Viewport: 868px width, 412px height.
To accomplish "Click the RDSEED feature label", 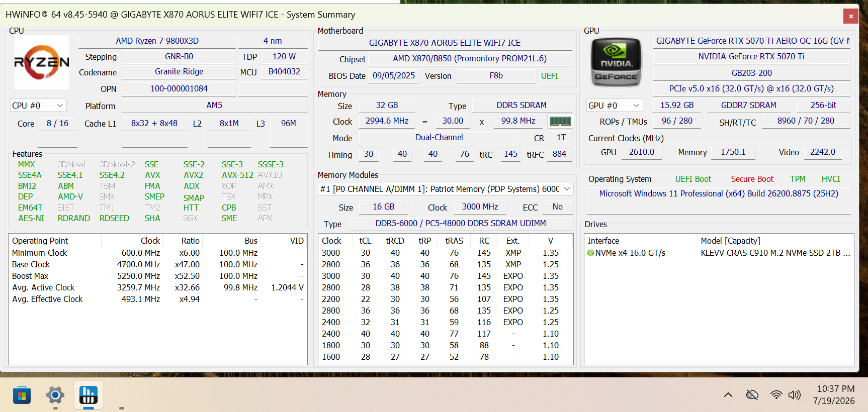I will tap(114, 218).
